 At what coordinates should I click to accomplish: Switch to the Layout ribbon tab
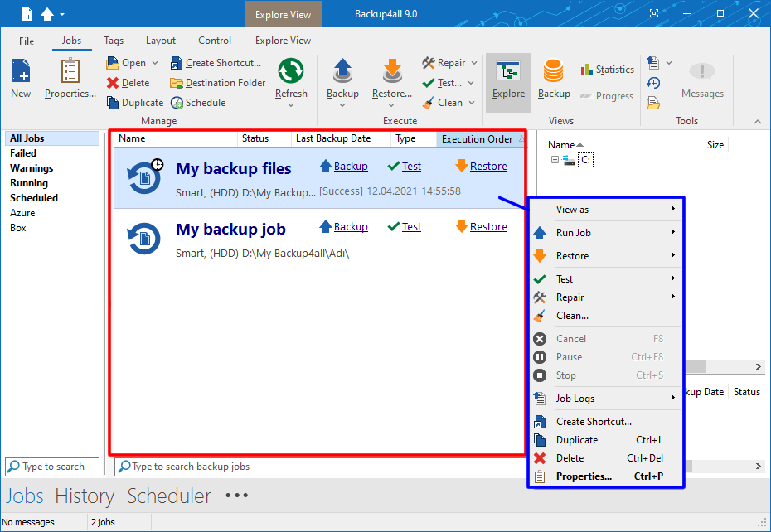click(161, 41)
